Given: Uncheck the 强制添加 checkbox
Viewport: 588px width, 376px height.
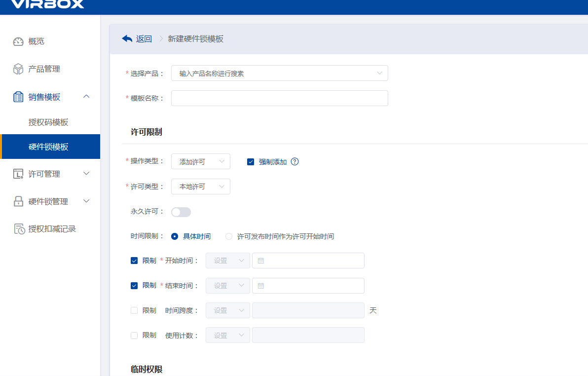Looking at the screenshot, I should pyautogui.click(x=251, y=162).
